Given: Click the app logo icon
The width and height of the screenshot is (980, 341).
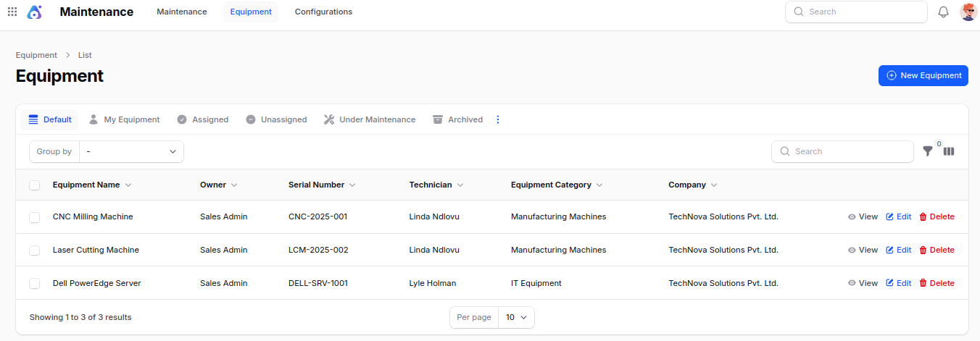Looking at the screenshot, I should click(34, 12).
